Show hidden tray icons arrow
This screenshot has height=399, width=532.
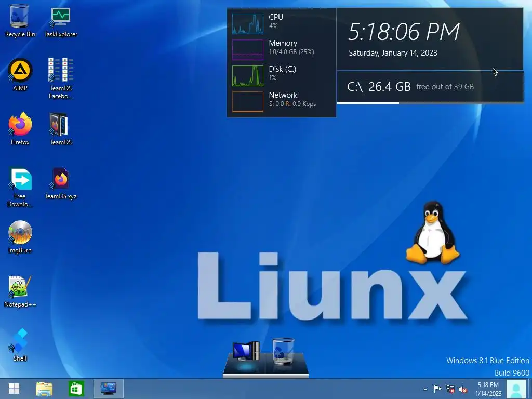(425, 389)
